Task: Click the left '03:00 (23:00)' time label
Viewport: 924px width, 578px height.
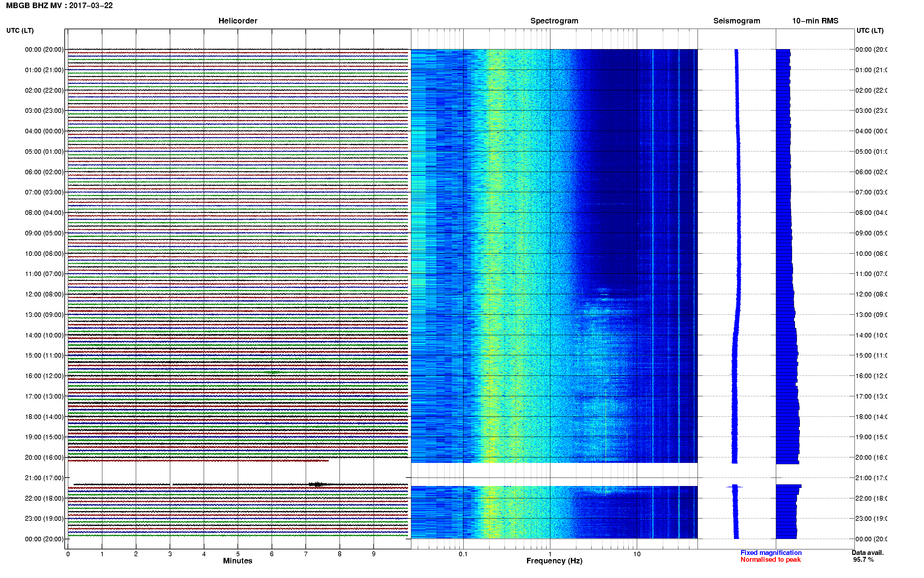Action: coord(44,111)
